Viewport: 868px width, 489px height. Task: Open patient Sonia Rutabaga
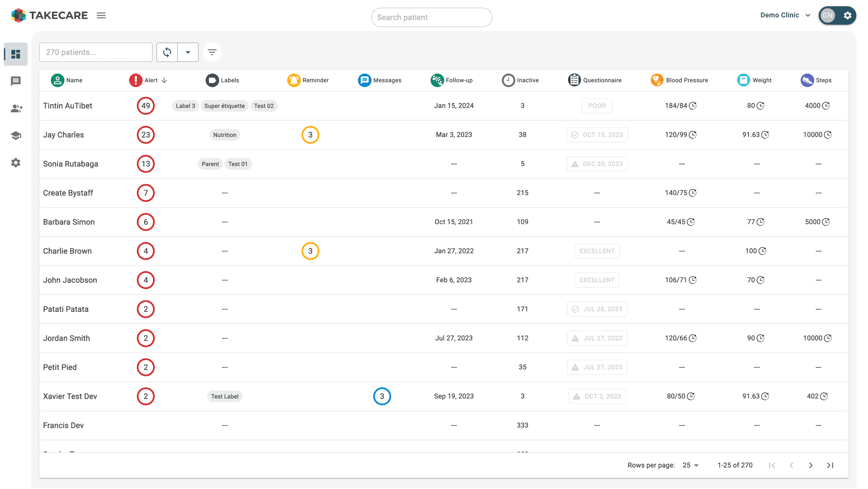tap(70, 164)
